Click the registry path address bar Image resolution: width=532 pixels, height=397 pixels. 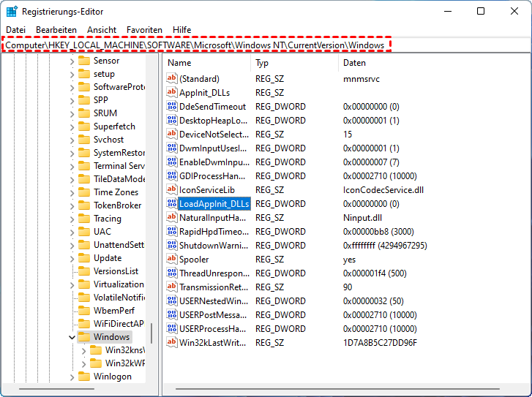(x=197, y=45)
